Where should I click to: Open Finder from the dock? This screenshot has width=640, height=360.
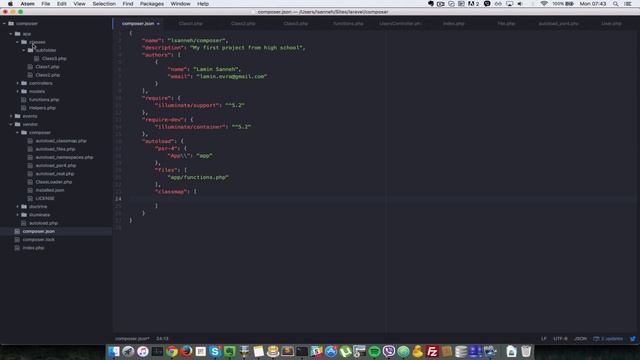pos(114,351)
